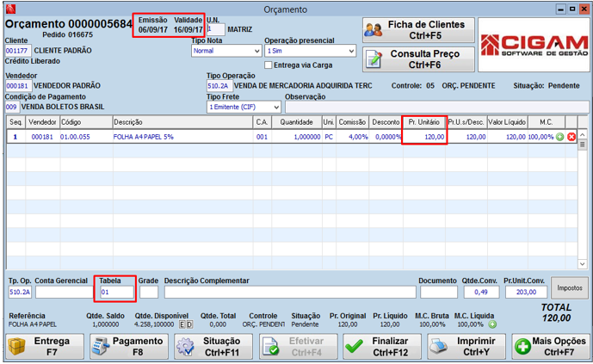Image resolution: width=593 pixels, height=364 pixels.
Task: Click the U.N. input field
Action: click(x=216, y=29)
